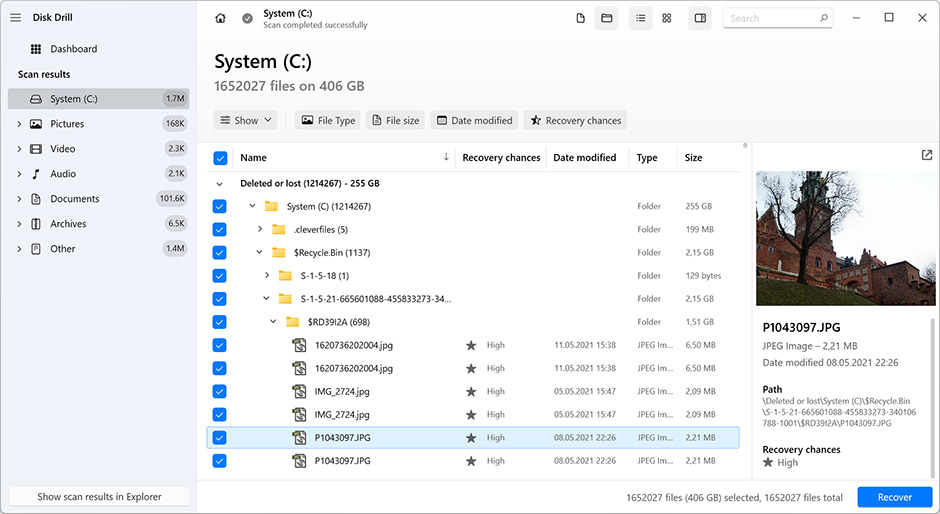Select the grid view layout icon
This screenshot has height=514, width=940.
pos(667,18)
